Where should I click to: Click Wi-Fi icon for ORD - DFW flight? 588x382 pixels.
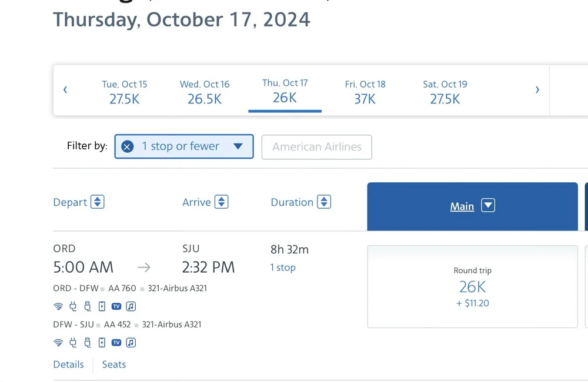58,306
